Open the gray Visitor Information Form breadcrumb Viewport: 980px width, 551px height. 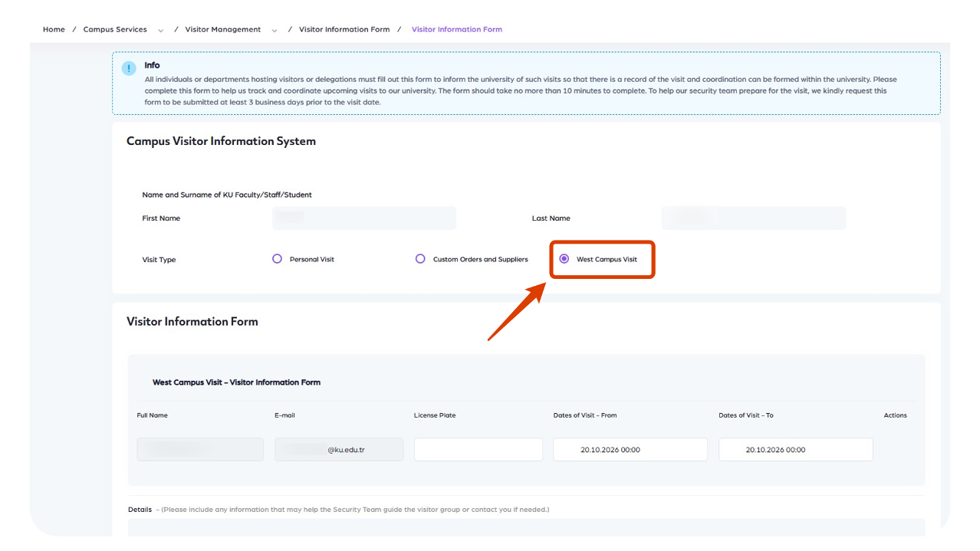pos(344,29)
